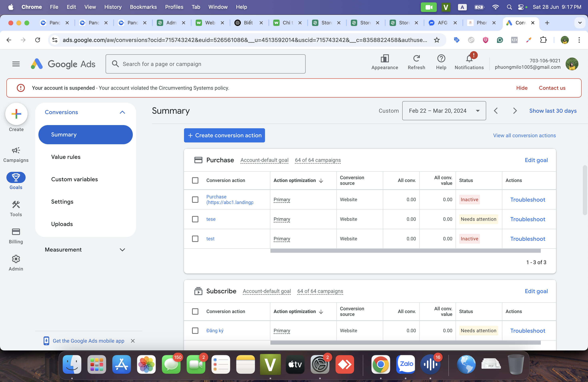Check the 'tese' conversion action checkbox
Image resolution: width=588 pixels, height=382 pixels.
click(195, 219)
